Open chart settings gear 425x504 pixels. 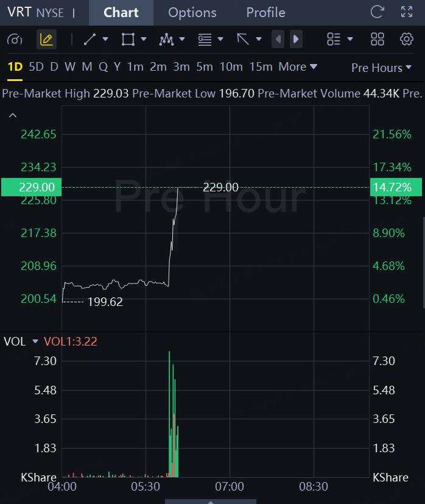click(x=407, y=39)
